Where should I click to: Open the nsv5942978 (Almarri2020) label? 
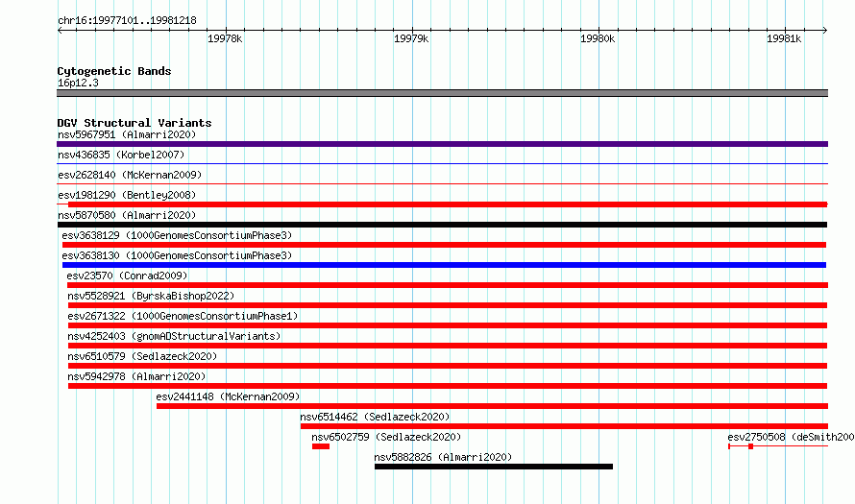[x=136, y=376]
